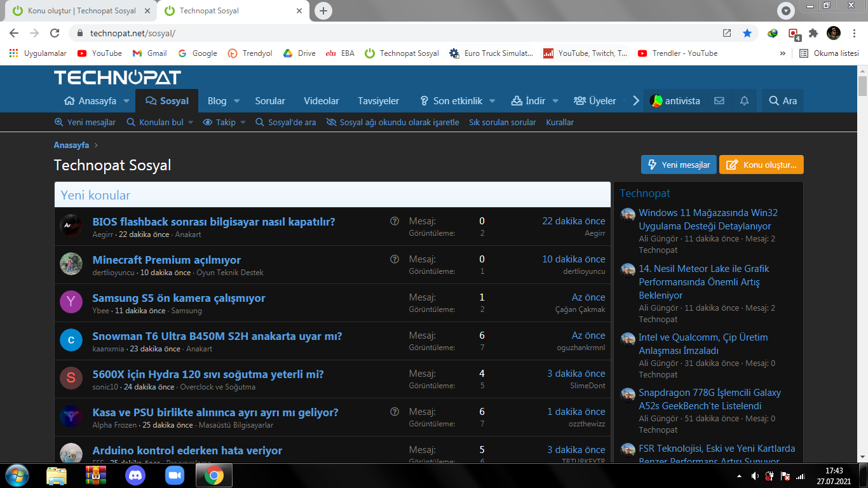Show more bookmarks with the double chevron
This screenshot has height=488, width=868.
(x=783, y=53)
